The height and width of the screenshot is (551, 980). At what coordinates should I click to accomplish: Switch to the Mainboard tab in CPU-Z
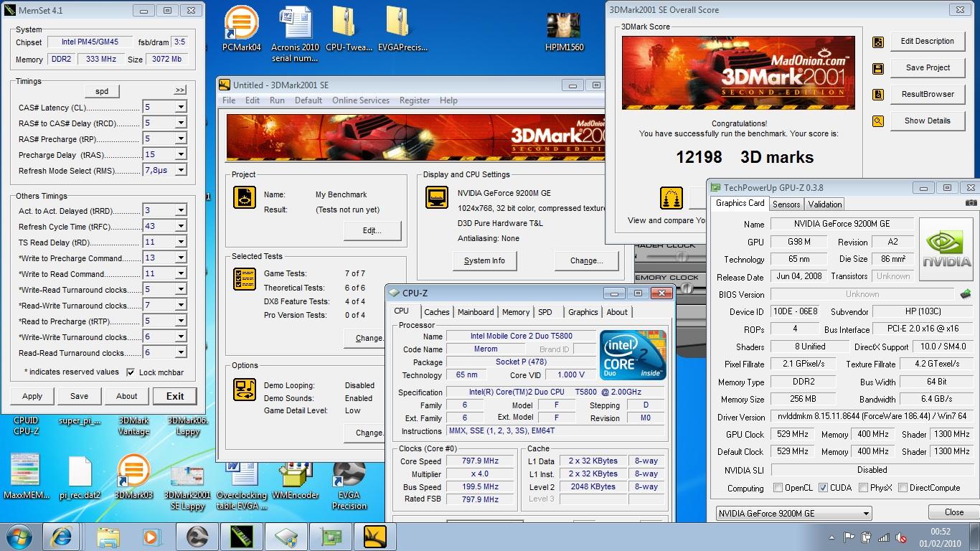pos(476,312)
